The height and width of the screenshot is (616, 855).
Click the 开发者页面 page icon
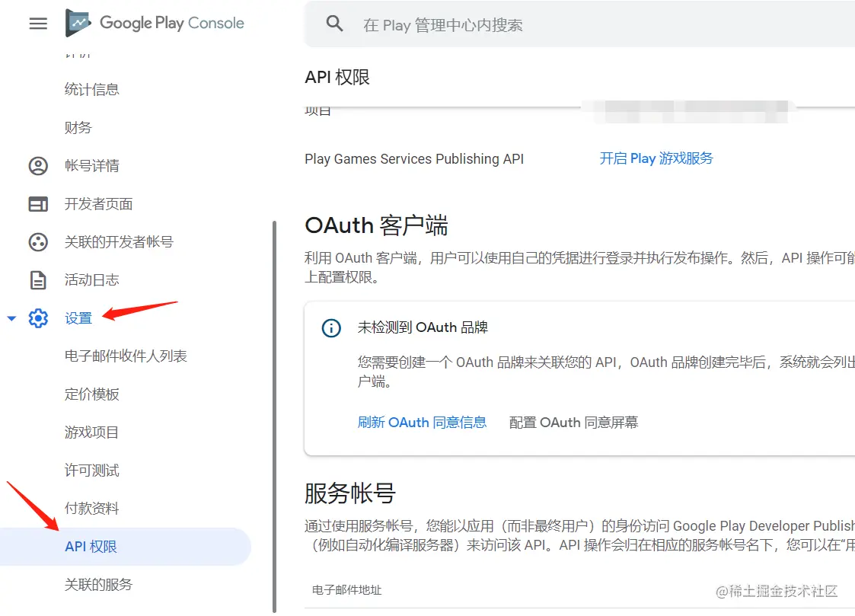(x=38, y=204)
